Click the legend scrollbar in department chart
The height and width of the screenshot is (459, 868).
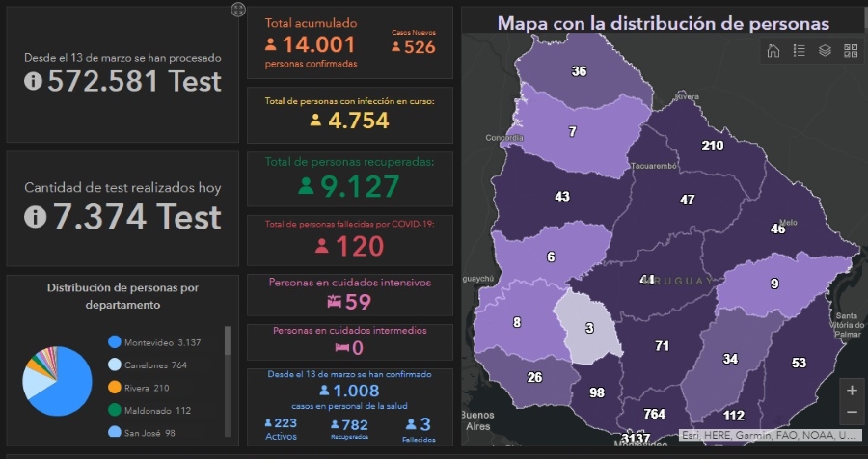[x=228, y=342]
